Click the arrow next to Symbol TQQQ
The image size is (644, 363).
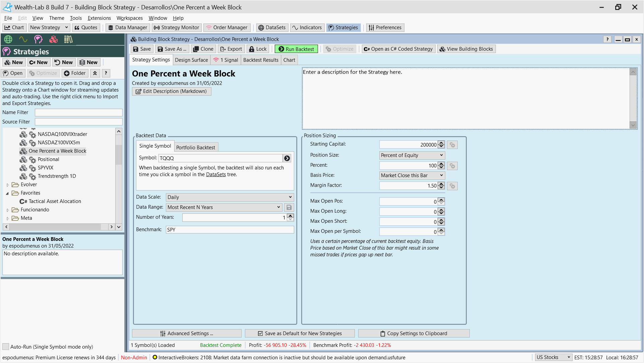pos(287,158)
